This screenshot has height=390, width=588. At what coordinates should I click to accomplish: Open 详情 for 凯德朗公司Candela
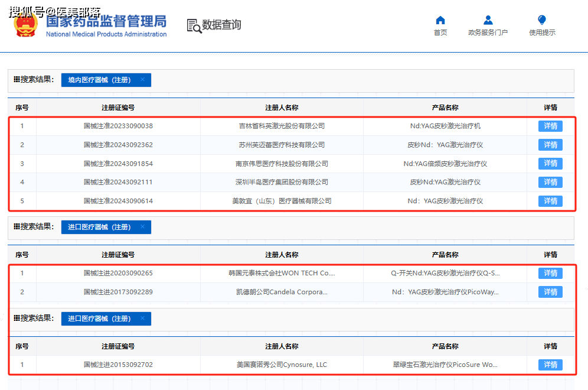550,292
